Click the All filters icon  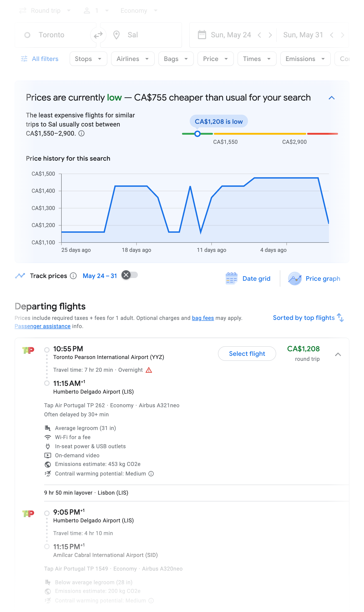[x=24, y=59]
